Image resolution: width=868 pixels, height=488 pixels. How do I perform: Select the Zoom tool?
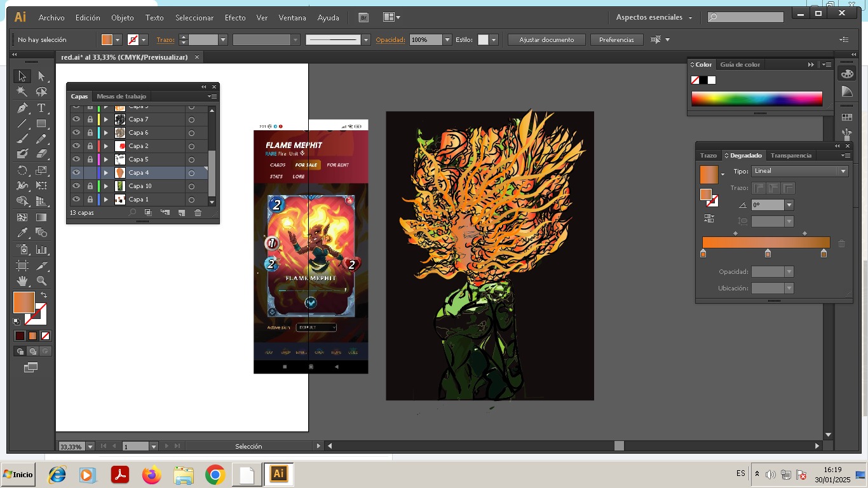click(41, 280)
